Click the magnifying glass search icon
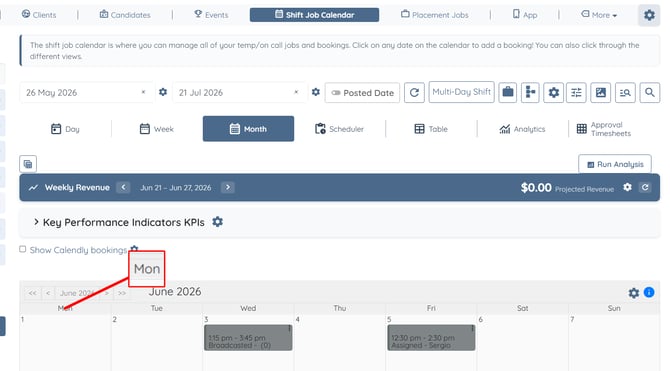The image size is (670, 371). pyautogui.click(x=649, y=92)
